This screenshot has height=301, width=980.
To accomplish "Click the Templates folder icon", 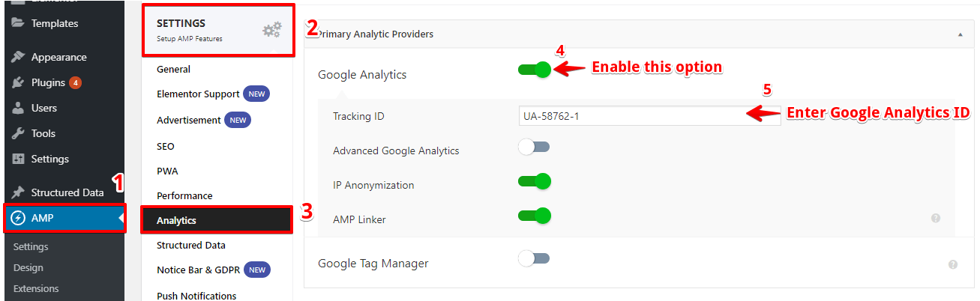I will (x=19, y=23).
